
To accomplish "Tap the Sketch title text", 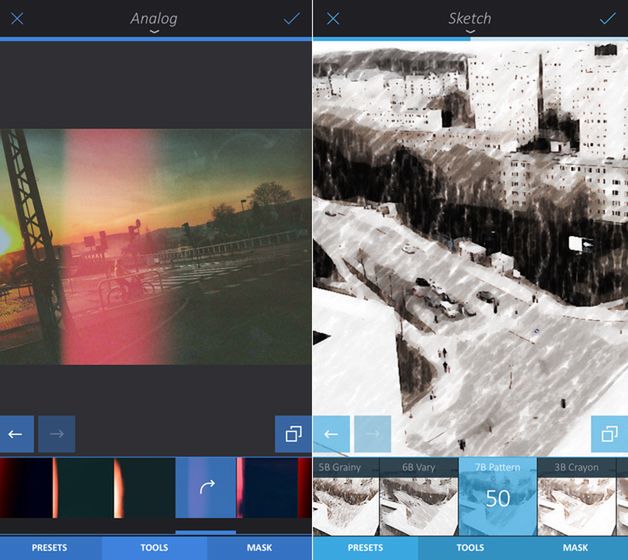I will click(470, 18).
